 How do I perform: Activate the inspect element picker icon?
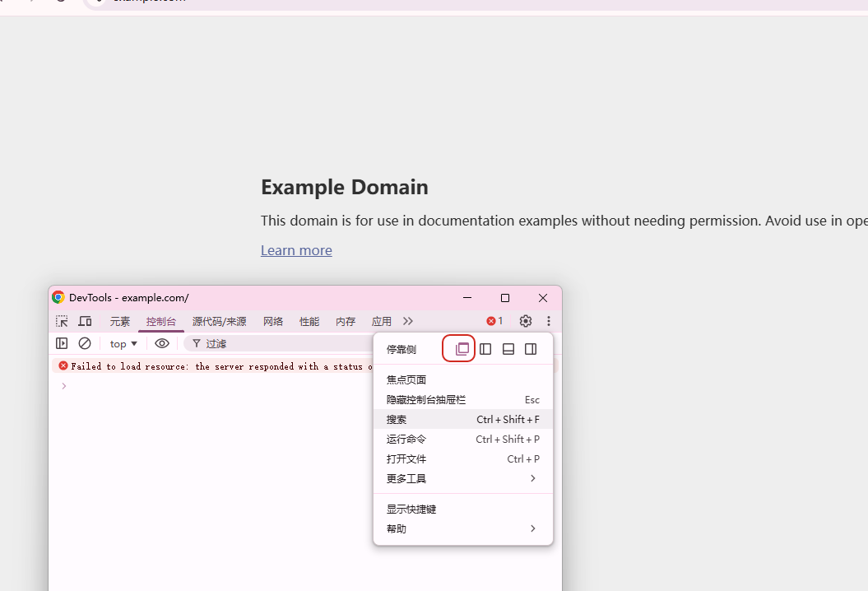tap(62, 321)
